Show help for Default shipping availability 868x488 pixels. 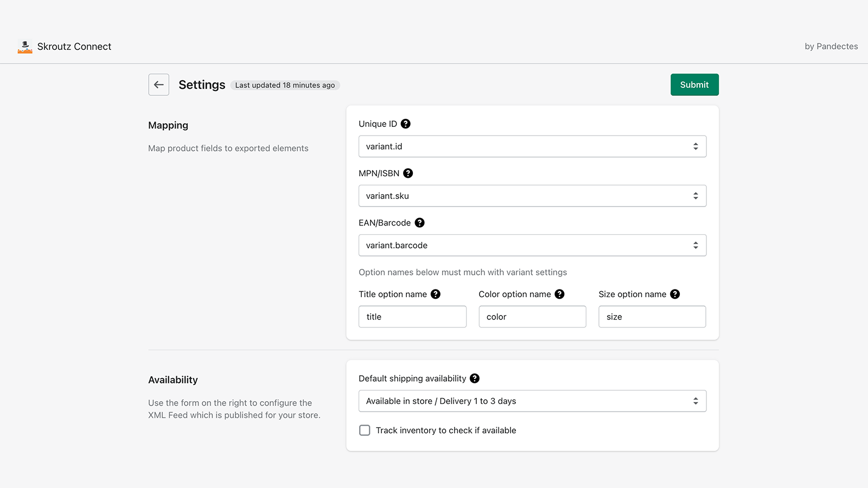pos(475,378)
